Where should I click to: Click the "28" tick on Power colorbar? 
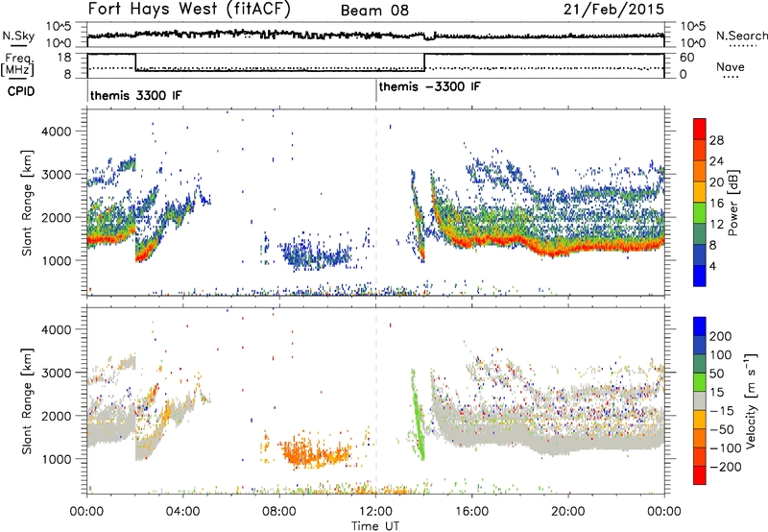coord(716,140)
